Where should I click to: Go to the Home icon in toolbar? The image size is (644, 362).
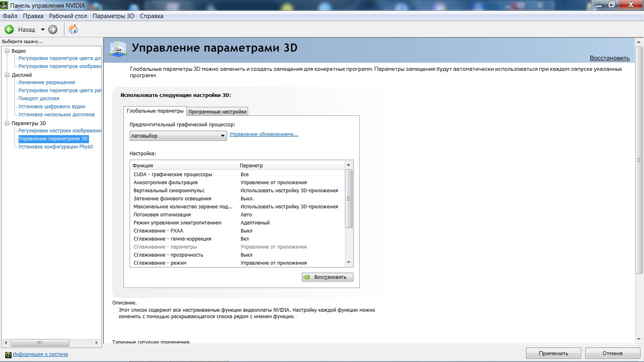click(73, 29)
